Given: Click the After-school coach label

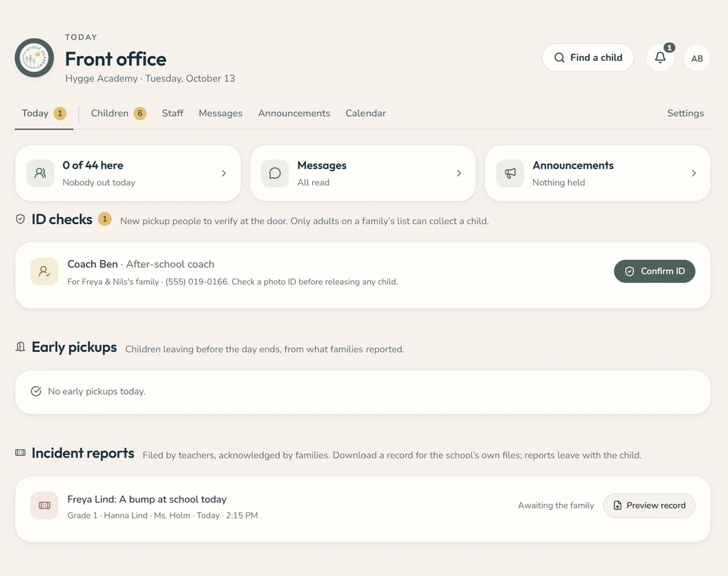Looking at the screenshot, I should click(170, 264).
